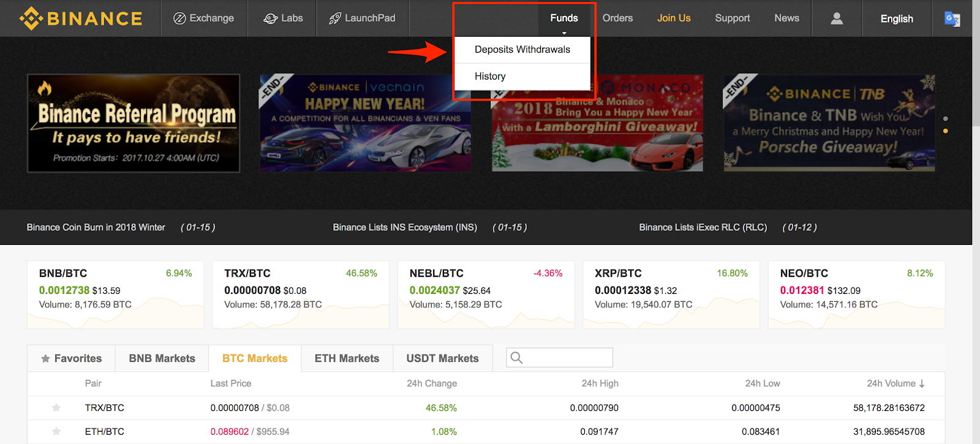Star the ETH/BTC pair as favorite
980x444 pixels.
(56, 432)
